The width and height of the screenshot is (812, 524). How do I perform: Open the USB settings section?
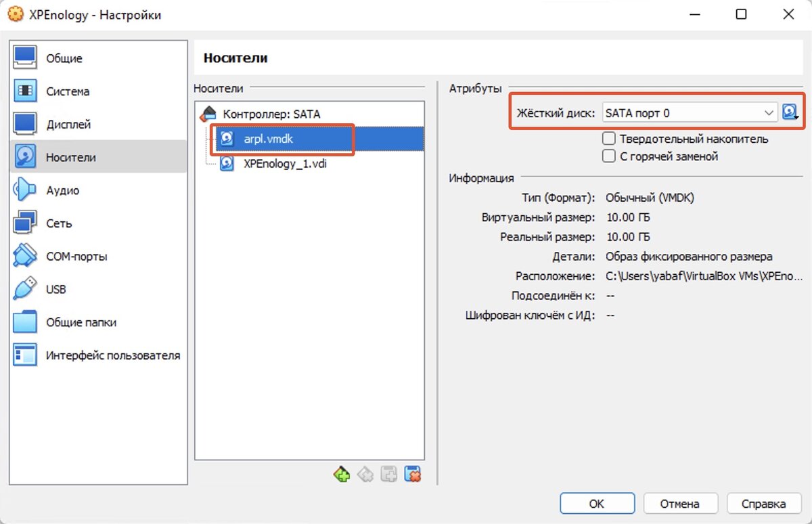(x=99, y=289)
